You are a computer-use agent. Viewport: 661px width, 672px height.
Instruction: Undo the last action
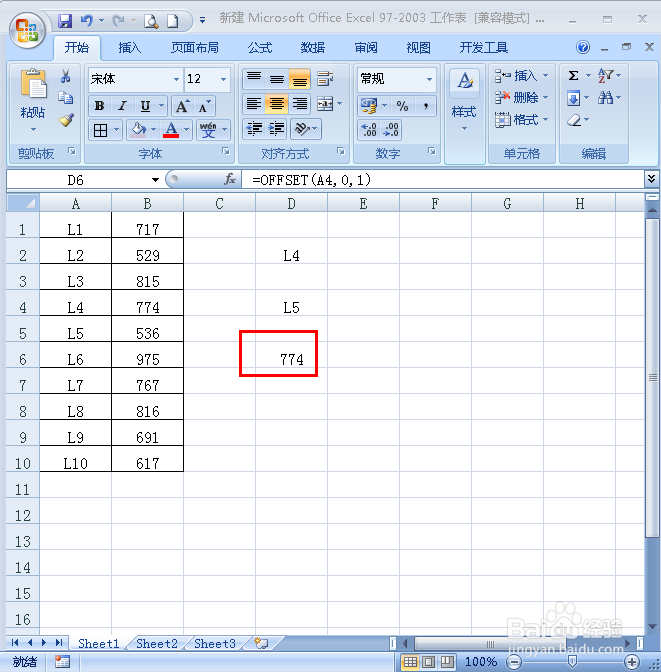87,20
